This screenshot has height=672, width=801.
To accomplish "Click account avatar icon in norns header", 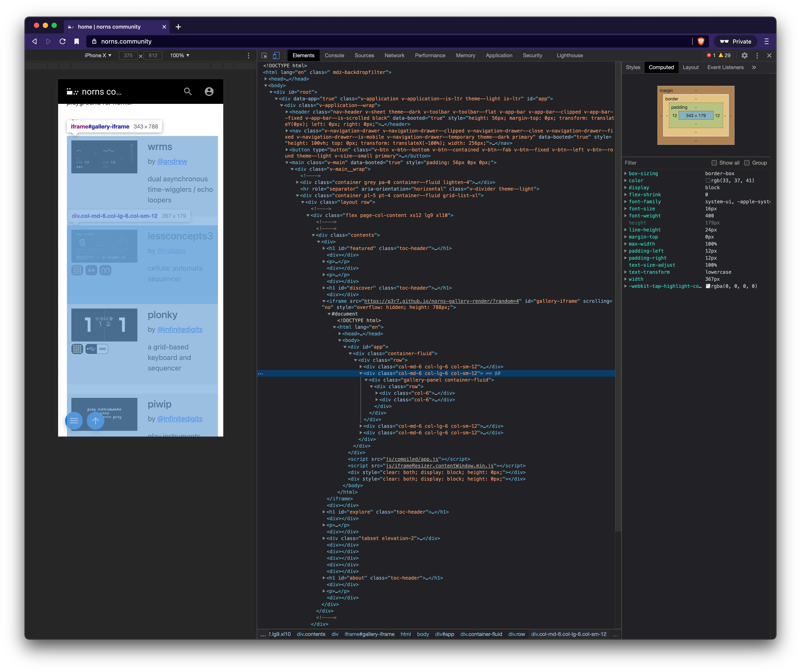I will coord(209,92).
